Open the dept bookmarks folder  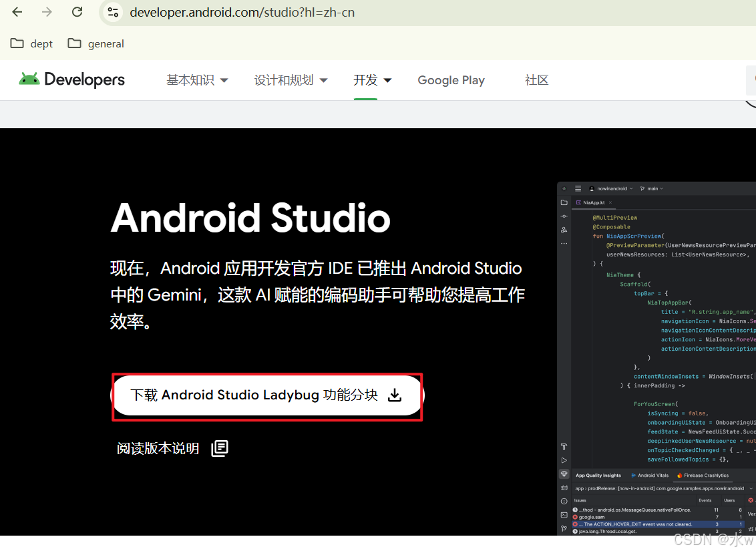32,44
